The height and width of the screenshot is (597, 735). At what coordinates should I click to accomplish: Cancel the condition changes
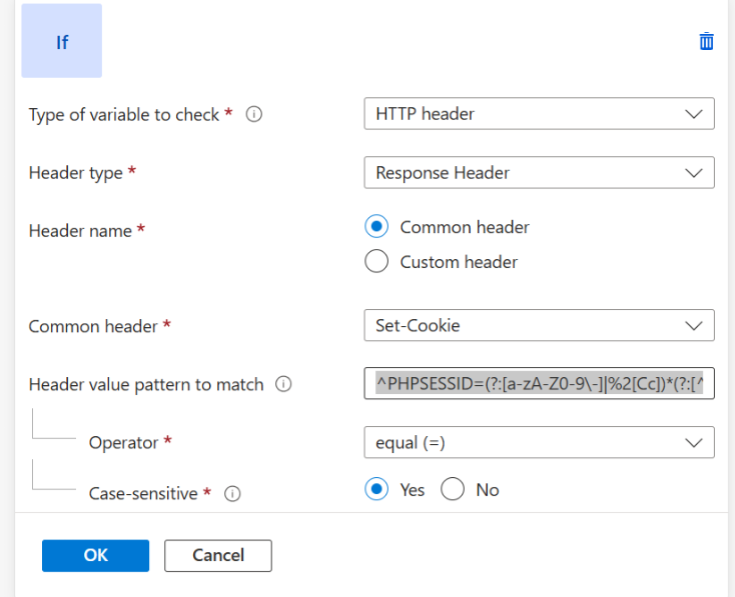click(x=218, y=555)
